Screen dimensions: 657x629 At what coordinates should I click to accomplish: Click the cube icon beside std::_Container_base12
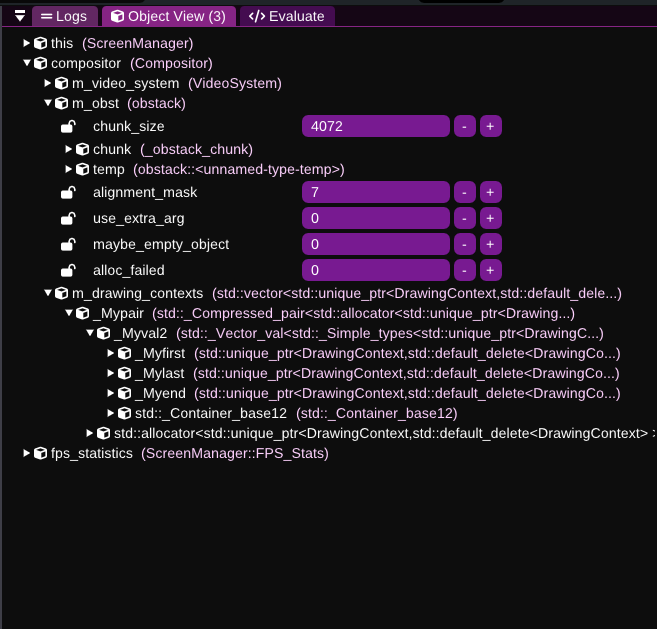click(x=124, y=413)
